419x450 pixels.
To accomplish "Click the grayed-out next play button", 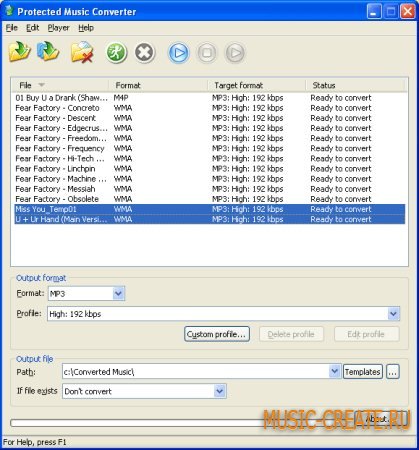I will pos(235,53).
